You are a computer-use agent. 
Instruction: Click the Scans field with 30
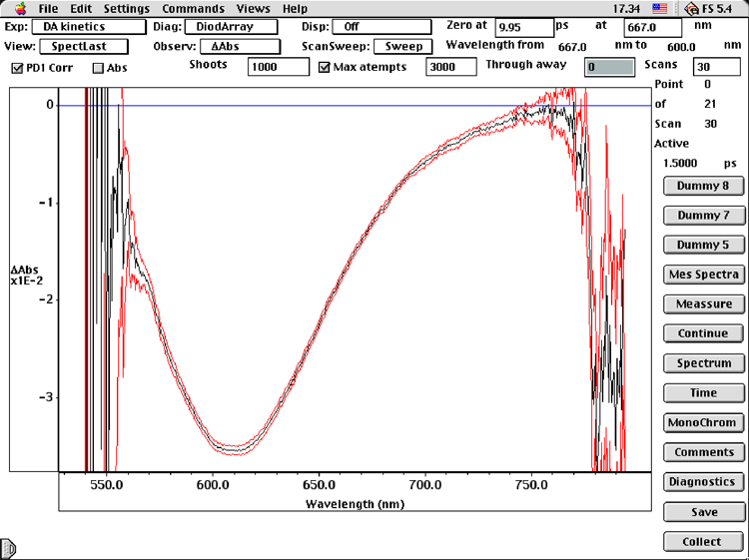[716, 67]
